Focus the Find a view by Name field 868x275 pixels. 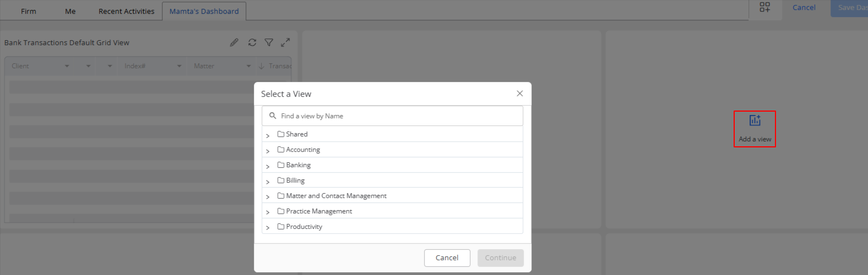(392, 116)
